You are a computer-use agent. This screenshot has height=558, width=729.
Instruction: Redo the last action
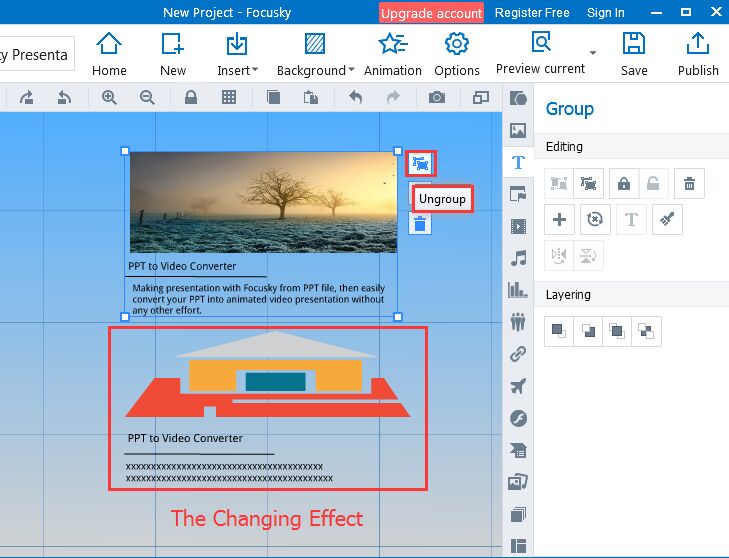click(393, 97)
